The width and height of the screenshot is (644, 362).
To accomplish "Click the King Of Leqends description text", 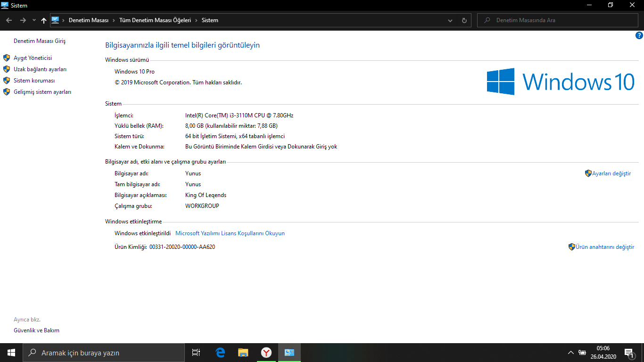I will pos(206,195).
